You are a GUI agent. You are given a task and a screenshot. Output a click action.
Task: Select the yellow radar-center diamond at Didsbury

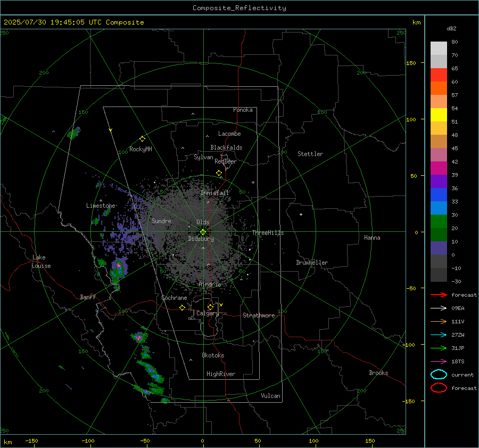203,232
